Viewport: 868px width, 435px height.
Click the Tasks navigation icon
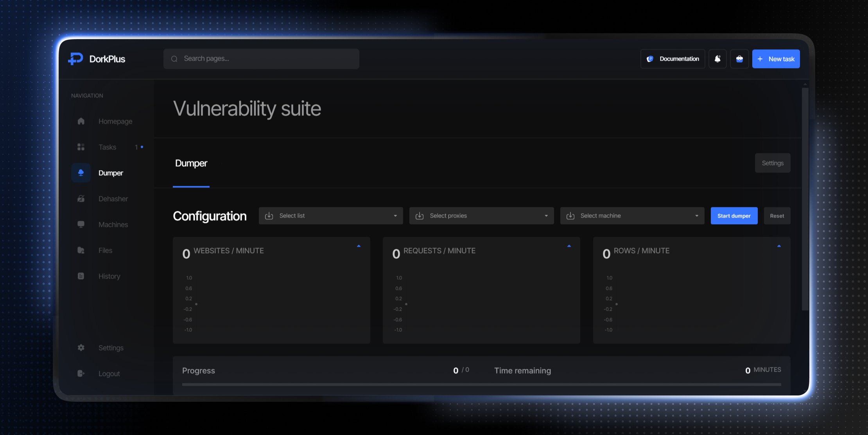[x=81, y=147]
